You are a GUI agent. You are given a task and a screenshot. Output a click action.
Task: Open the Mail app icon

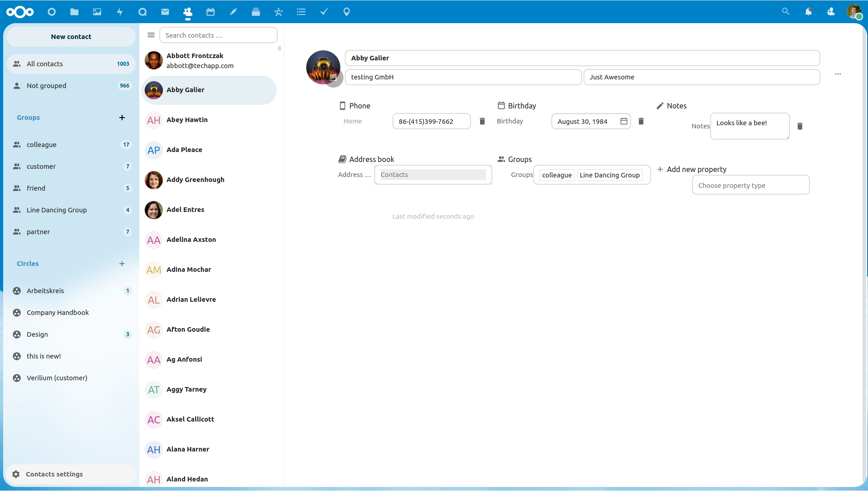point(165,12)
